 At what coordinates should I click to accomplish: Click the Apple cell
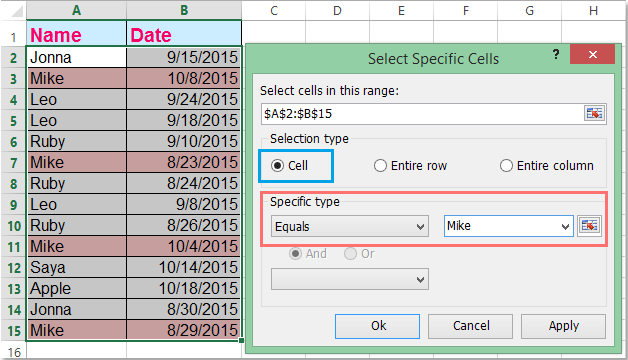[x=76, y=288]
